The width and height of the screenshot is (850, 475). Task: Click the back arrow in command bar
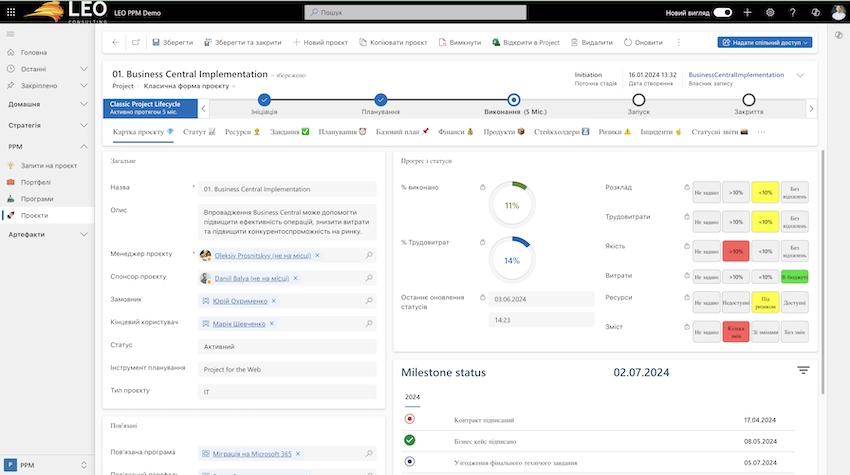pos(115,43)
